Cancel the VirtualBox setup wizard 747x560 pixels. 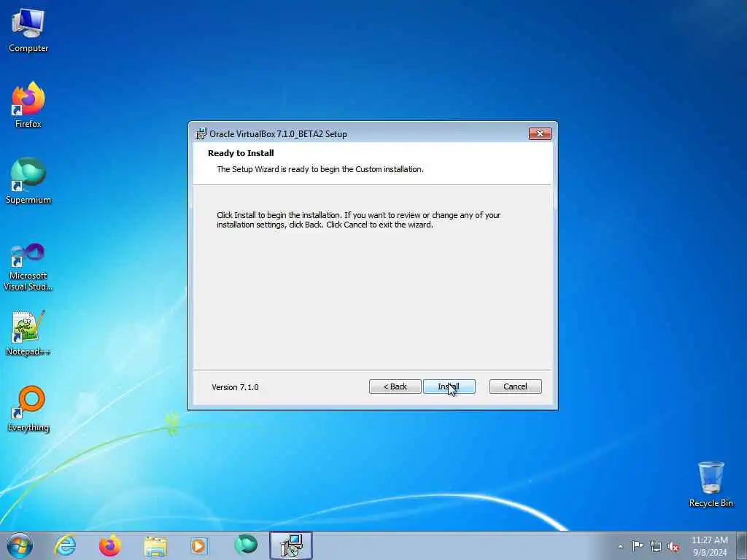click(515, 386)
